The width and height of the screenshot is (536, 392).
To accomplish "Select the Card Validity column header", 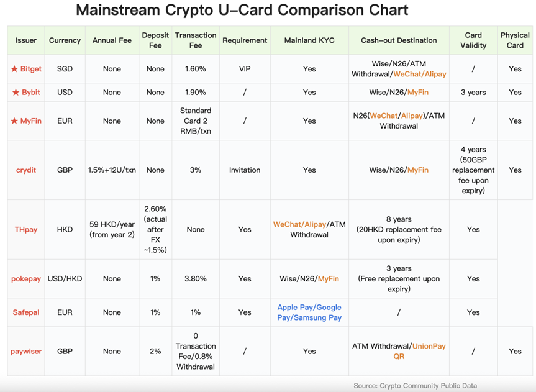I will 473,40.
